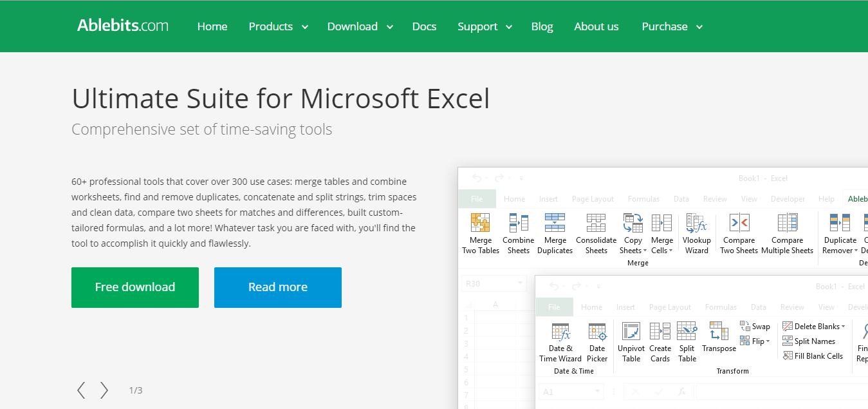Image resolution: width=868 pixels, height=409 pixels.
Task: Start the Vlookup Wizard
Action: (x=697, y=233)
